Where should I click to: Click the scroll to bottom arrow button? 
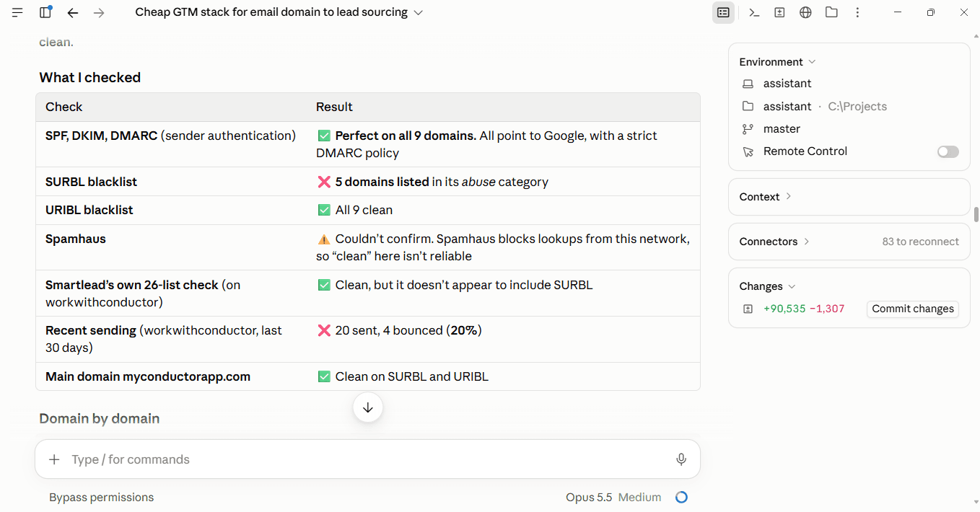click(x=368, y=407)
